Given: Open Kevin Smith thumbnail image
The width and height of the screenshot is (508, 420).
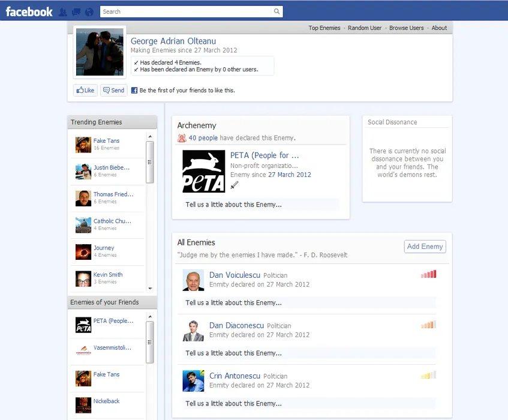Looking at the screenshot, I should [x=83, y=279].
